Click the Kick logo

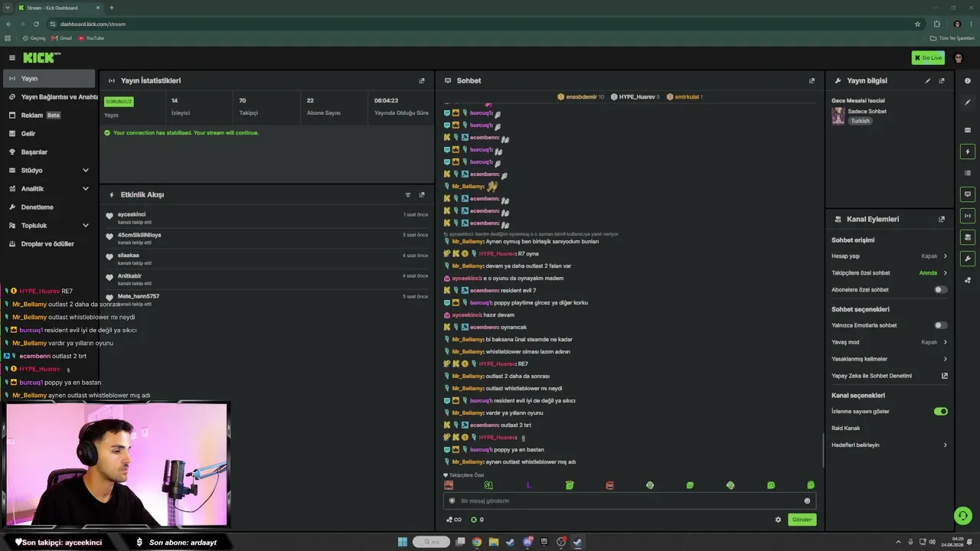tap(41, 57)
